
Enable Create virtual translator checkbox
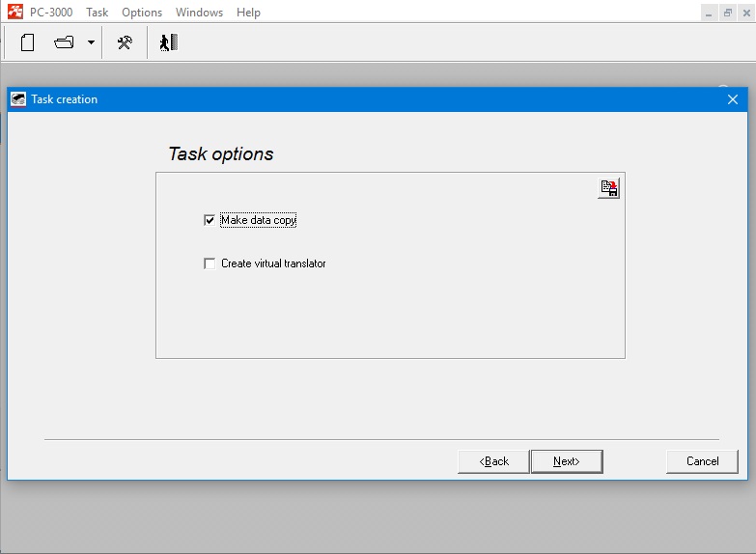point(210,263)
